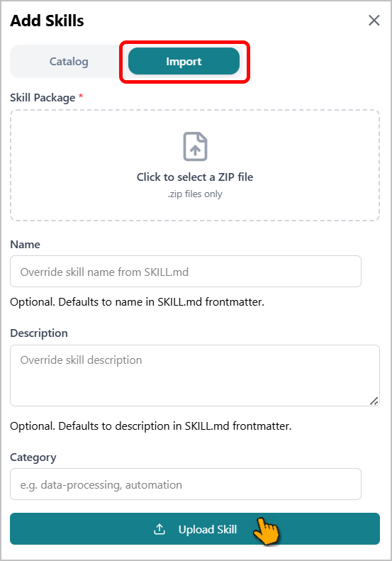This screenshot has height=561, width=392.
Task: Switch to the Catalog tab
Action: coord(69,62)
